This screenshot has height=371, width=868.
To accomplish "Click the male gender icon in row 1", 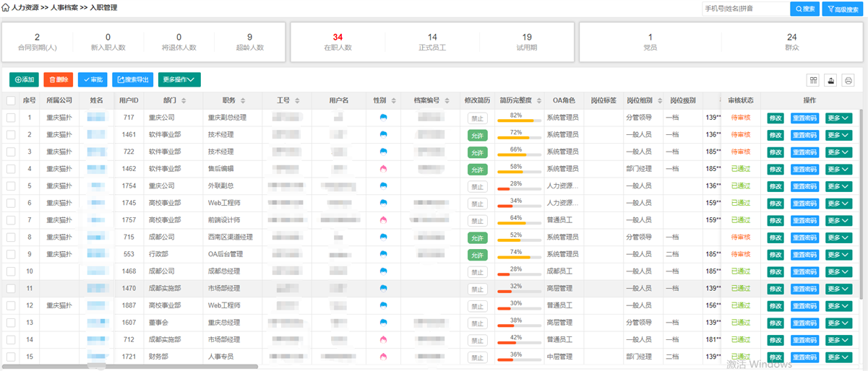I will (384, 118).
